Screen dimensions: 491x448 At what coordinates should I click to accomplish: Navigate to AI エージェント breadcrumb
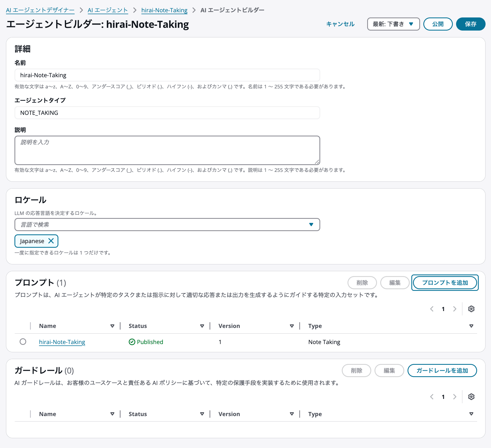point(107,10)
